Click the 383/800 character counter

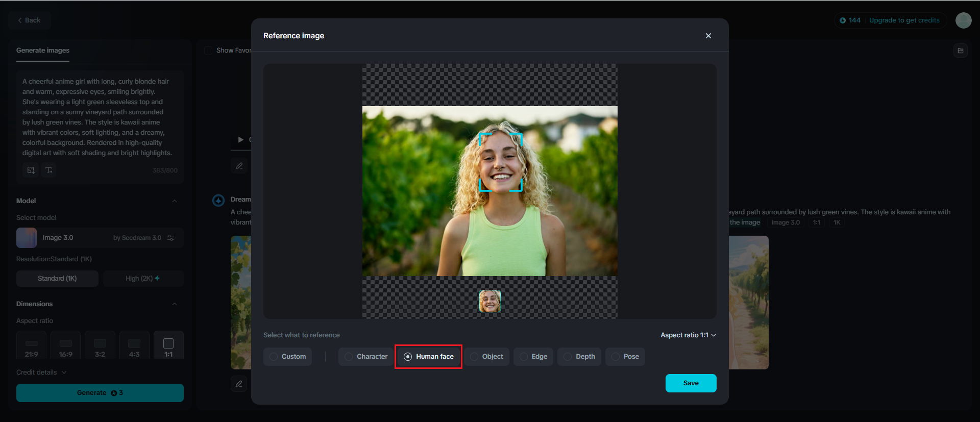[165, 170]
